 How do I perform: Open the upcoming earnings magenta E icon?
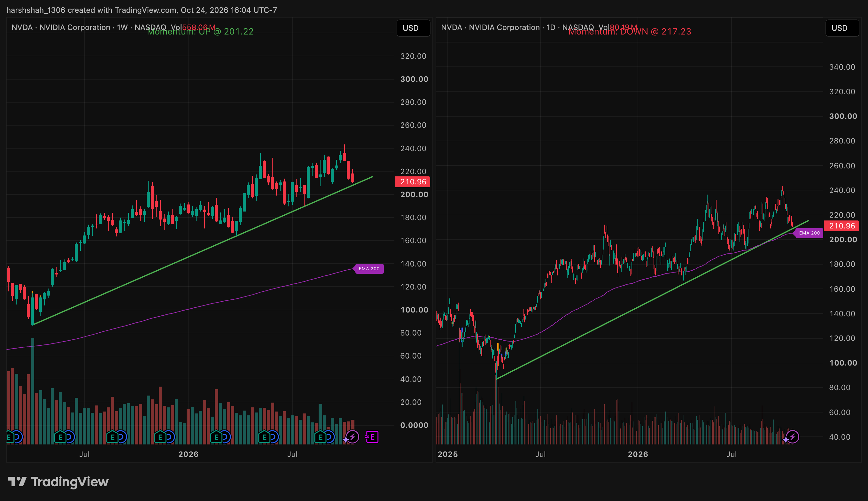[x=372, y=437]
